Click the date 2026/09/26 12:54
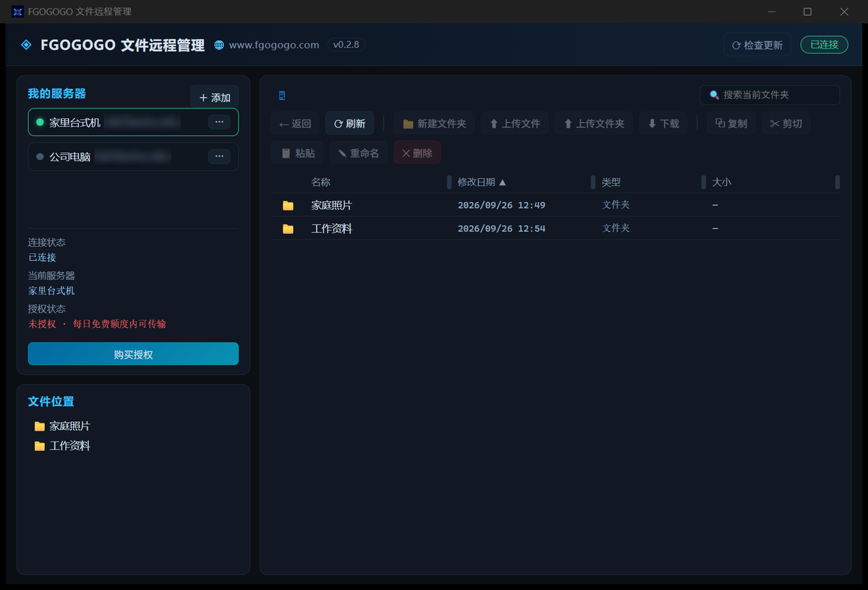This screenshot has width=868, height=590. click(501, 229)
